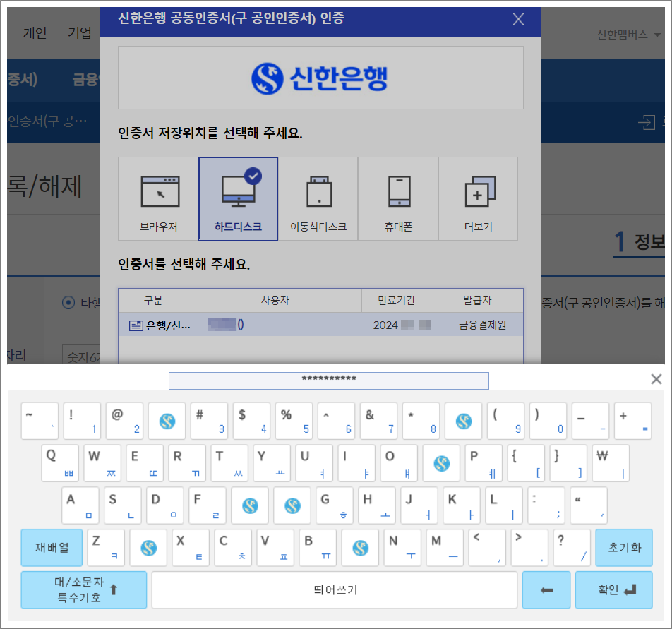Screen dimensions: 672x629
Task: Choose 이동식디스크 as certificate location
Action: click(318, 199)
